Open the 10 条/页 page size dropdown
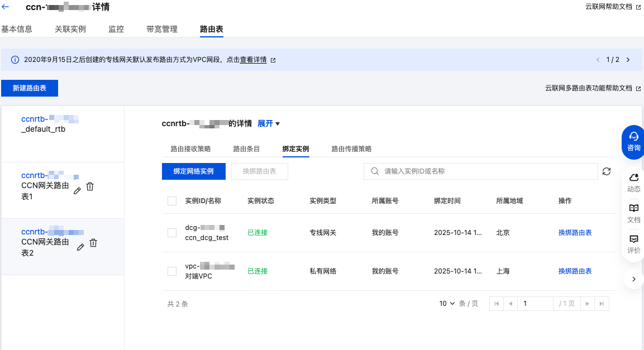644x350 pixels. coord(447,304)
